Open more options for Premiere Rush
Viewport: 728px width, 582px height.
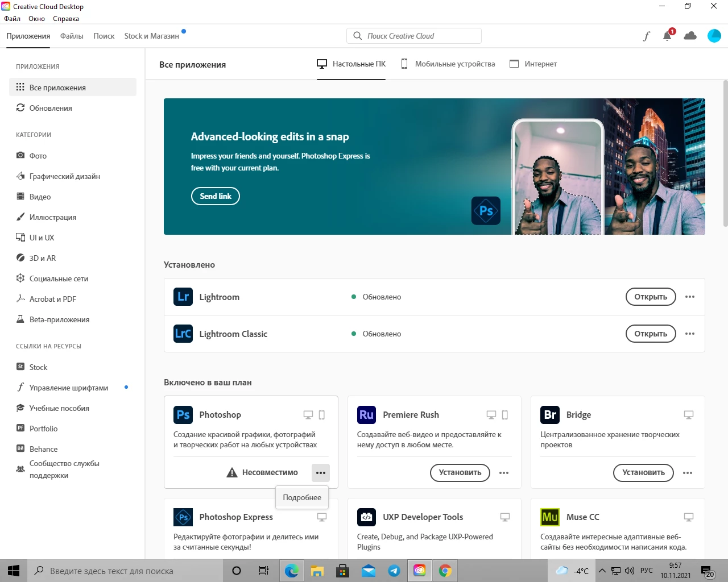(504, 473)
